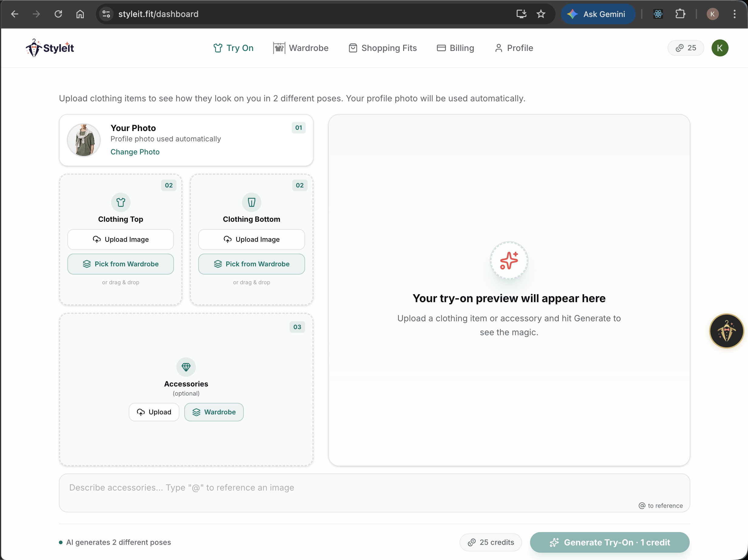Click the Accessories diamond icon
Screen dimensions: 748x560
click(x=186, y=367)
